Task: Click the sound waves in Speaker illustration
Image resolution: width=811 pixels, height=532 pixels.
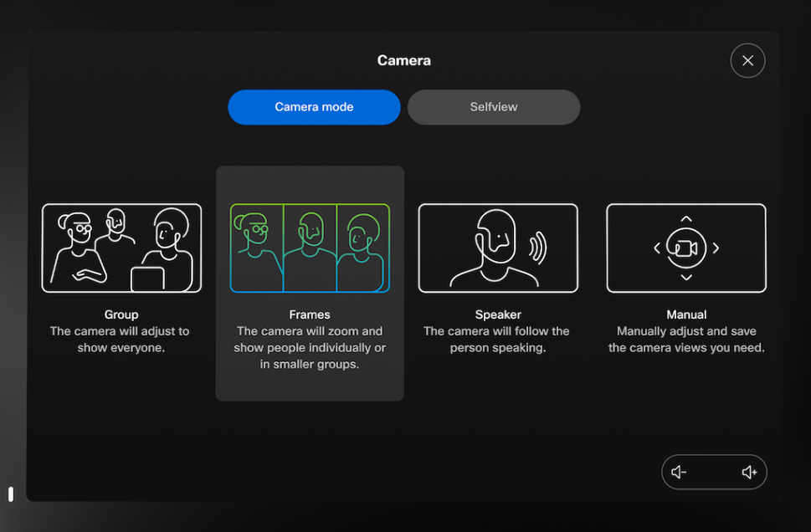Action: tap(537, 247)
